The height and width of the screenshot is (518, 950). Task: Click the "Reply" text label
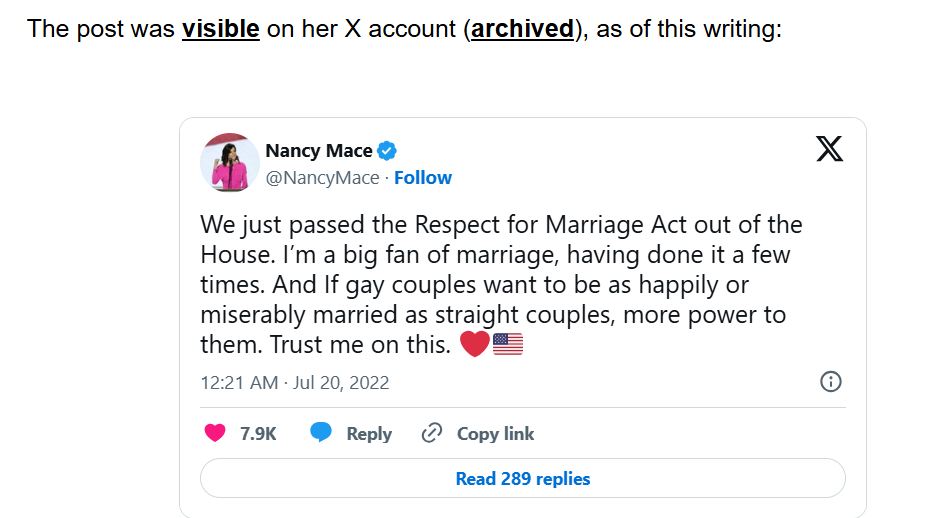click(x=369, y=434)
